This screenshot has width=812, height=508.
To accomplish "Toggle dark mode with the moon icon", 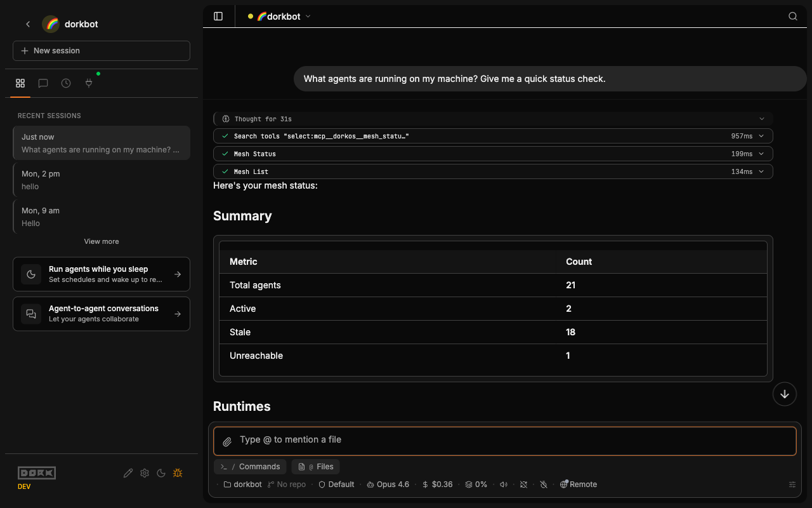I will tap(161, 473).
